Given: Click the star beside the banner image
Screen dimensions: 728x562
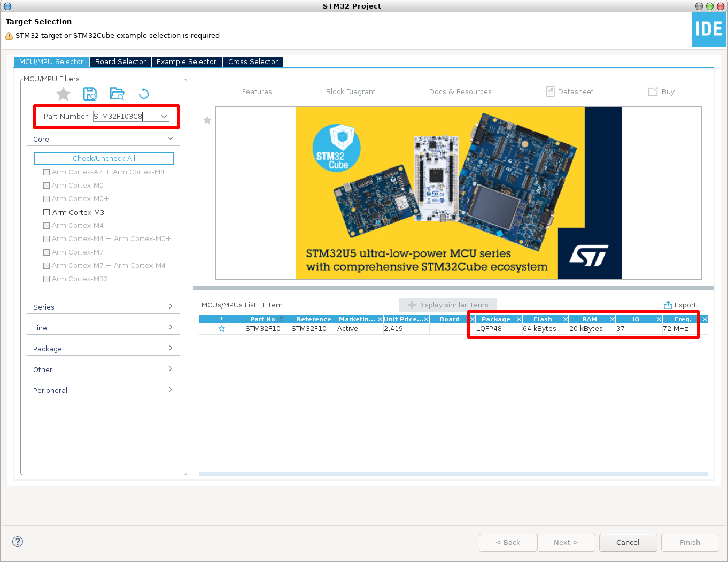Looking at the screenshot, I should (207, 120).
